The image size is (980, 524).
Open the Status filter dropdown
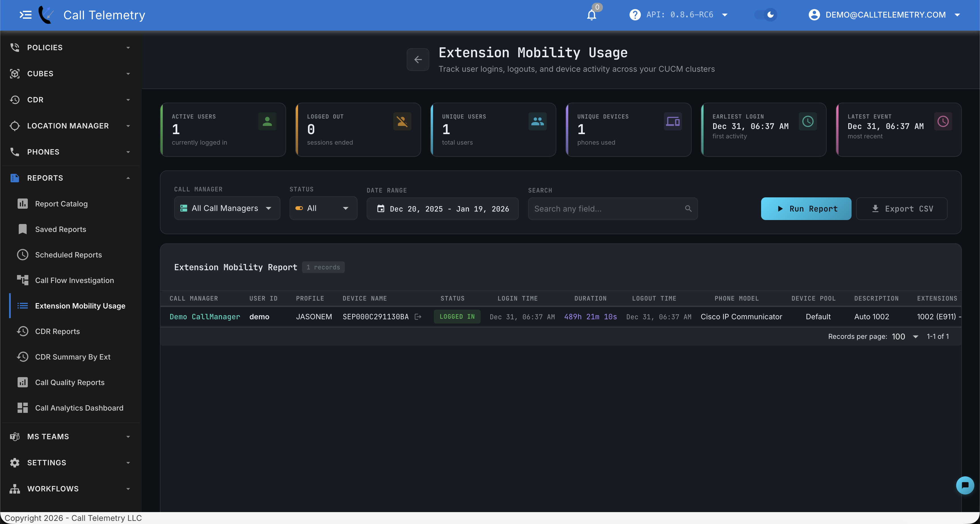tap(323, 208)
